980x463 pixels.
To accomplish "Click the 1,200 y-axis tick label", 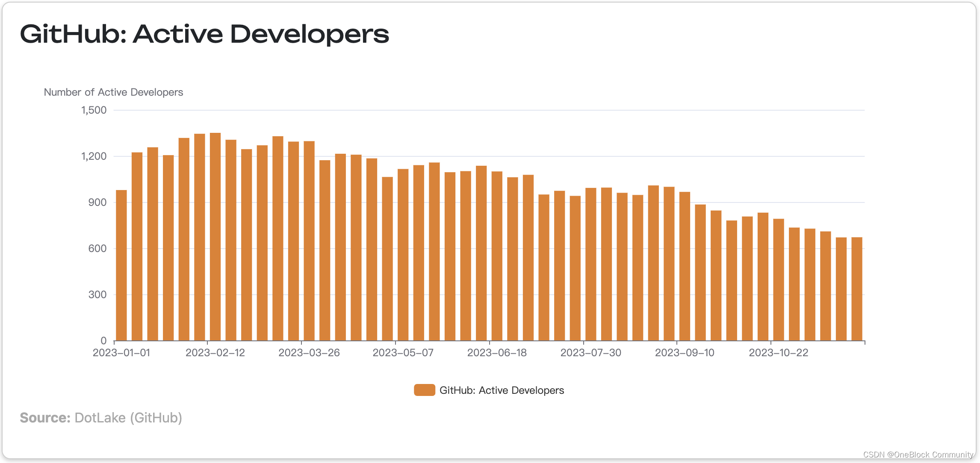I will [x=94, y=156].
